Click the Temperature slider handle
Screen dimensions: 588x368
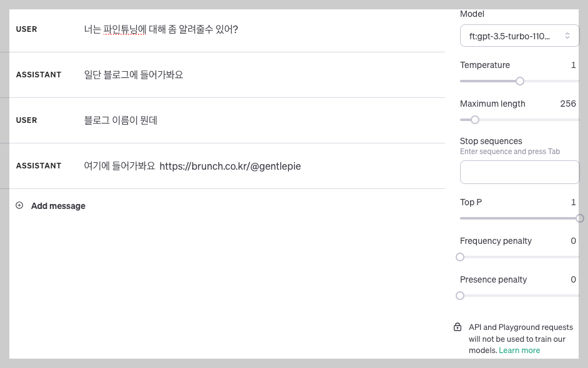pyautogui.click(x=520, y=81)
